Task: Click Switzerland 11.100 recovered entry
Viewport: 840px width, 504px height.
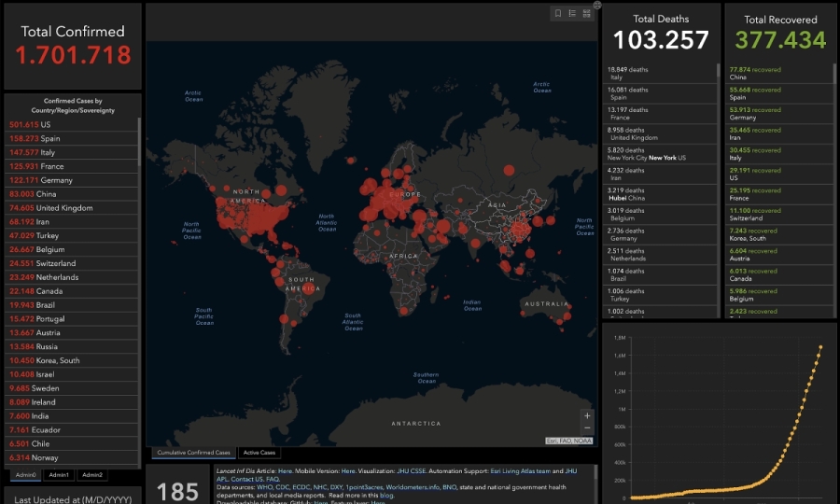Action: click(x=779, y=215)
